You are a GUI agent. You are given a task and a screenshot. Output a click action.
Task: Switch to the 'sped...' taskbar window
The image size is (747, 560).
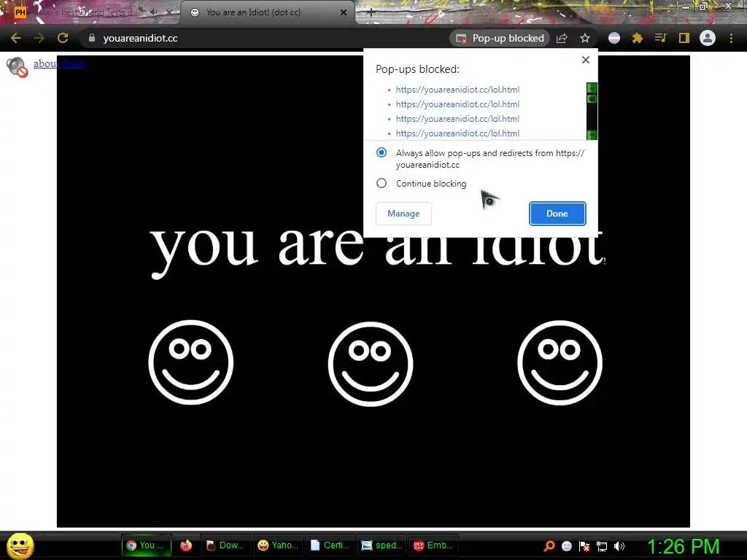pos(382,545)
